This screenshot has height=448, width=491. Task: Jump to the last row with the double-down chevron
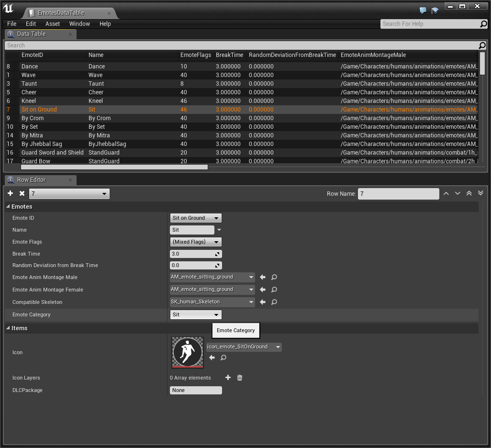(480, 193)
